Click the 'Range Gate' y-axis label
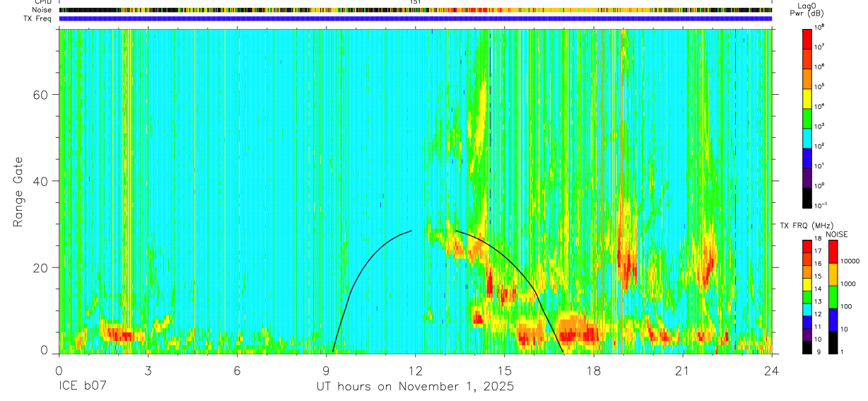Viewport: 868px width, 401px height. [x=18, y=192]
